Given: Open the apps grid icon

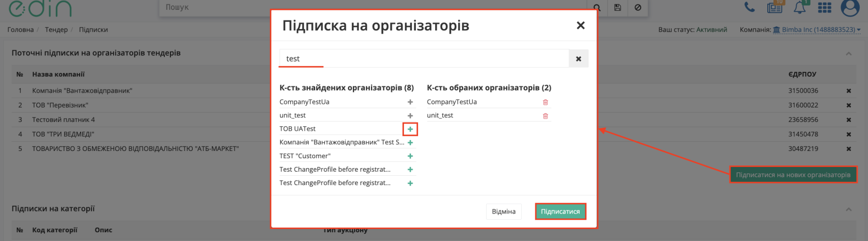Looking at the screenshot, I should 825,7.
